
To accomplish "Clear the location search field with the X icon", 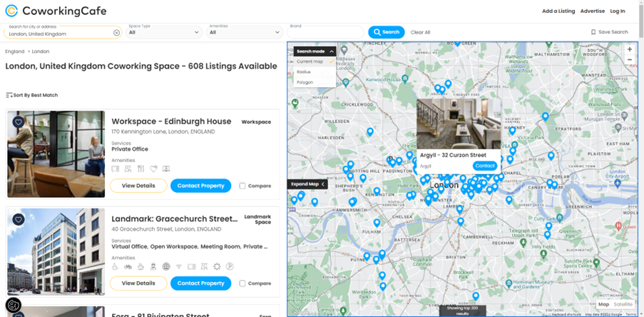I will [117, 32].
